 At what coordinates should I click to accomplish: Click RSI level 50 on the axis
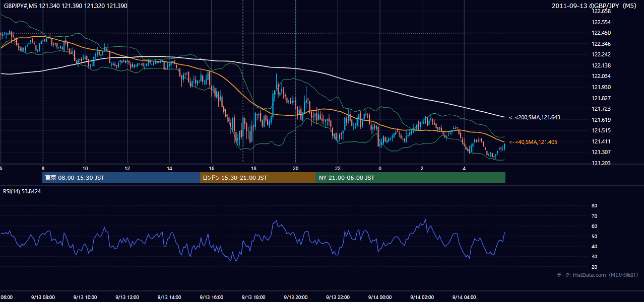594,236
